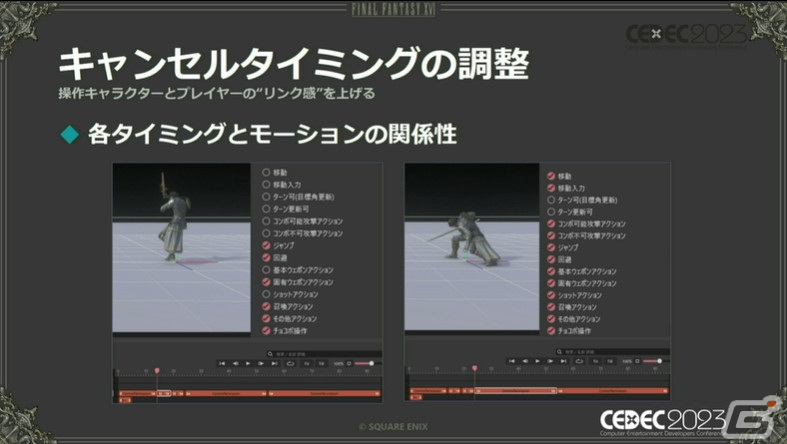Enable ターン可(目標角更新) in left editor list
This screenshot has height=444, width=787.
(266, 197)
